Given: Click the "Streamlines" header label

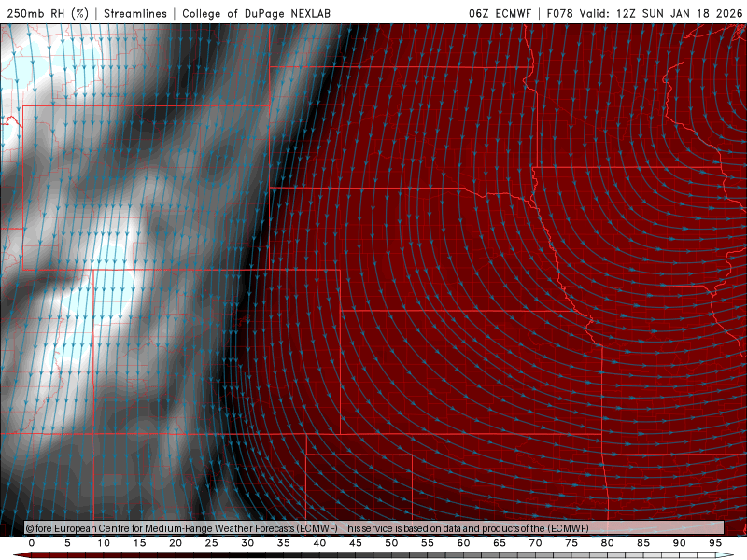Looking at the screenshot, I should tap(135, 13).
